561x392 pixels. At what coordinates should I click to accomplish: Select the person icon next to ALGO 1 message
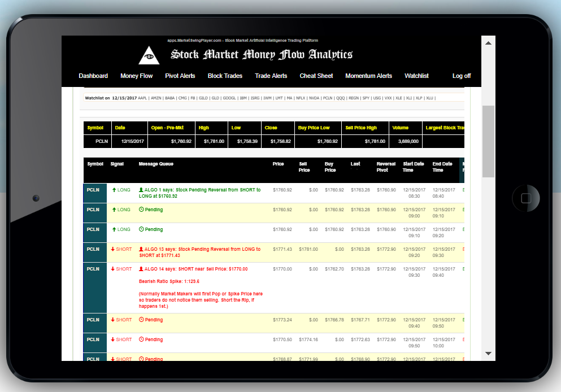click(142, 189)
